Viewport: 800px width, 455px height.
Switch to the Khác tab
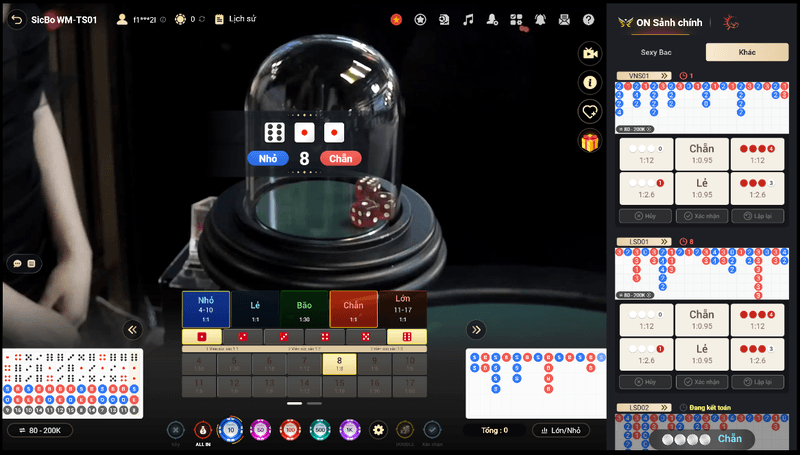(747, 52)
